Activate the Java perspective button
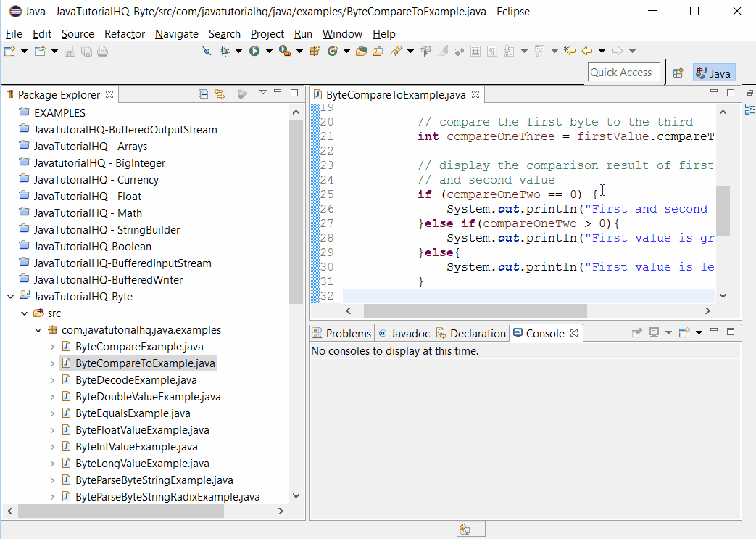This screenshot has width=756, height=539. [x=713, y=73]
